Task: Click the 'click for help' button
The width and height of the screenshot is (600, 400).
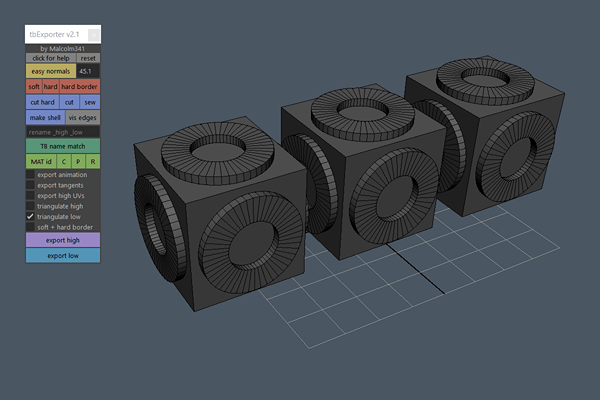Action: point(50,58)
